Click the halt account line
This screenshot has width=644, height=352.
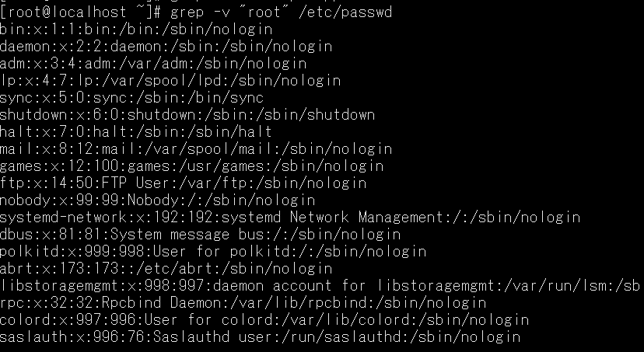click(136, 132)
